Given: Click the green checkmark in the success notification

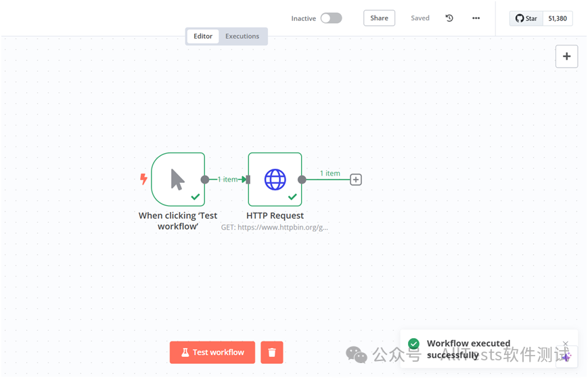Looking at the screenshot, I should [x=413, y=344].
